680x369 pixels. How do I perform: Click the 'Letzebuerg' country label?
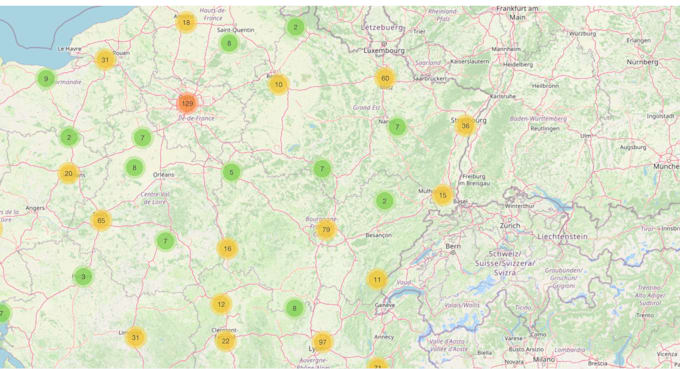pos(382,27)
